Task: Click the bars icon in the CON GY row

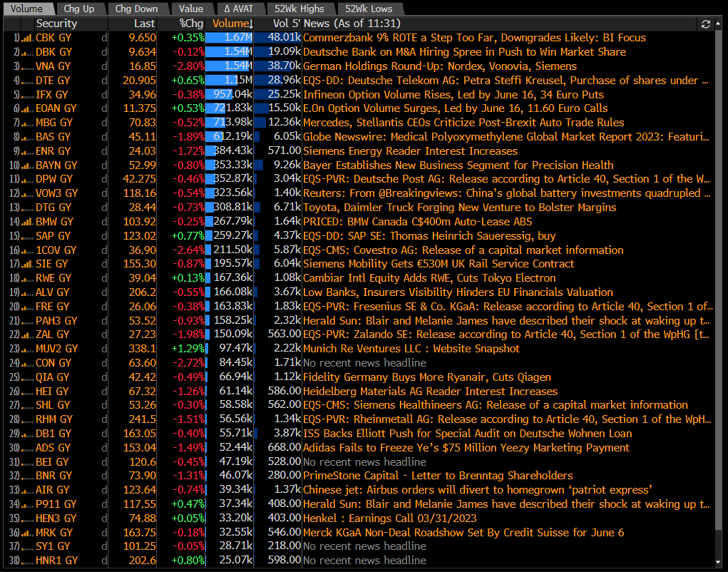Action: (x=27, y=363)
